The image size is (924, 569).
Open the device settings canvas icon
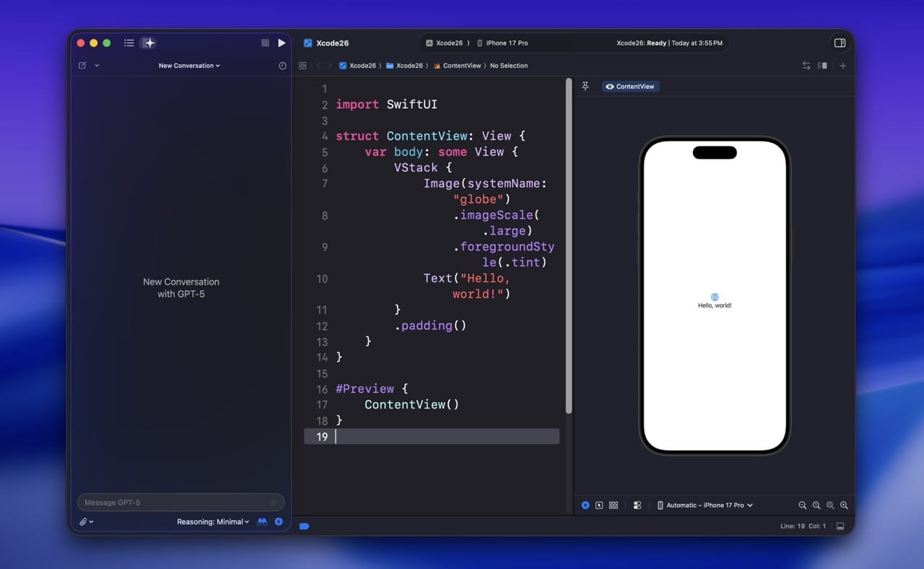coord(637,505)
